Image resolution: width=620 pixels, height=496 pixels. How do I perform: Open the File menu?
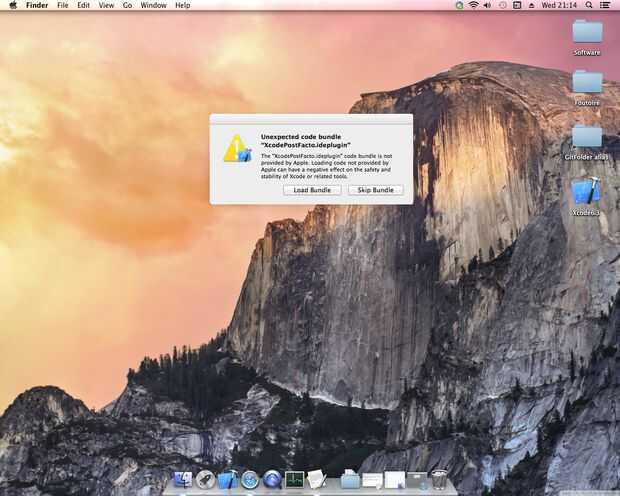[x=63, y=5]
